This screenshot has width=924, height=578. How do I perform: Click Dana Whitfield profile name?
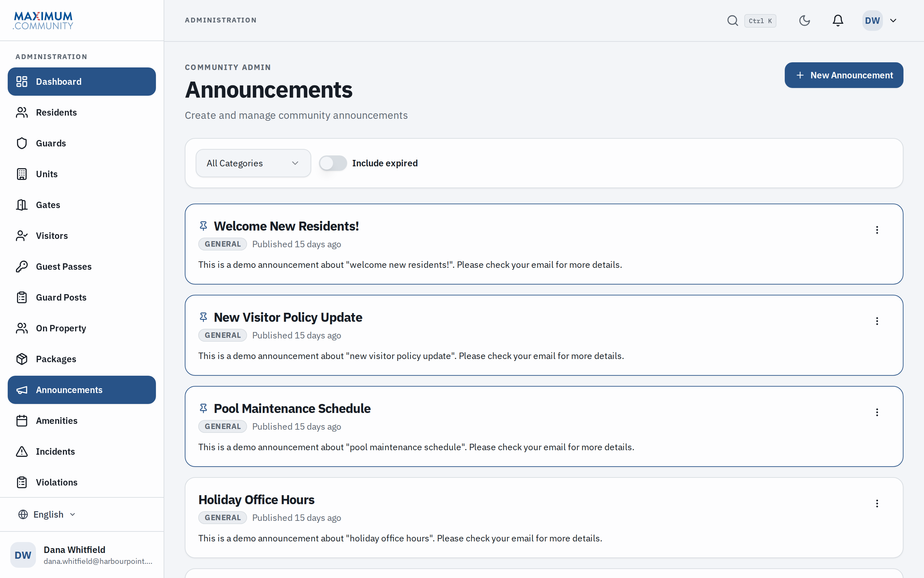point(74,550)
